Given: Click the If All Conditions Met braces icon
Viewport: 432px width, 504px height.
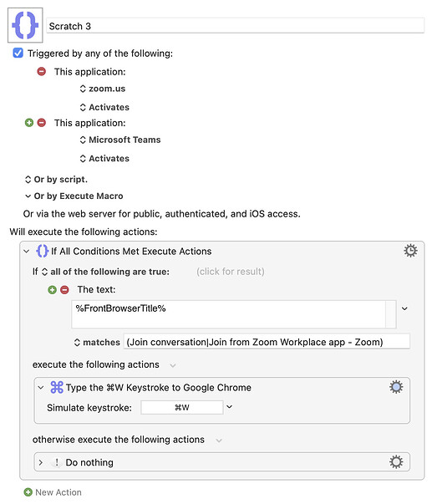Looking at the screenshot, I should tap(42, 251).
